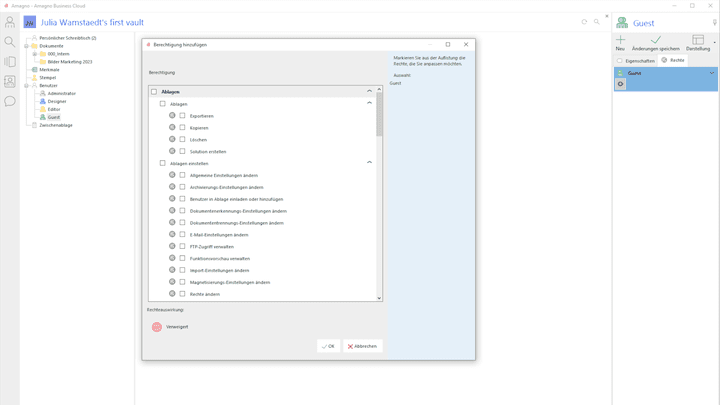Click the pin icon beside Guest title
720x405 pixels.
tap(714, 22)
